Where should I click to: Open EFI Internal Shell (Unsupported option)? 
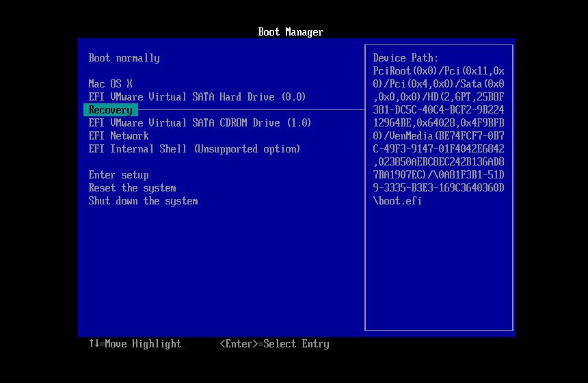194,149
